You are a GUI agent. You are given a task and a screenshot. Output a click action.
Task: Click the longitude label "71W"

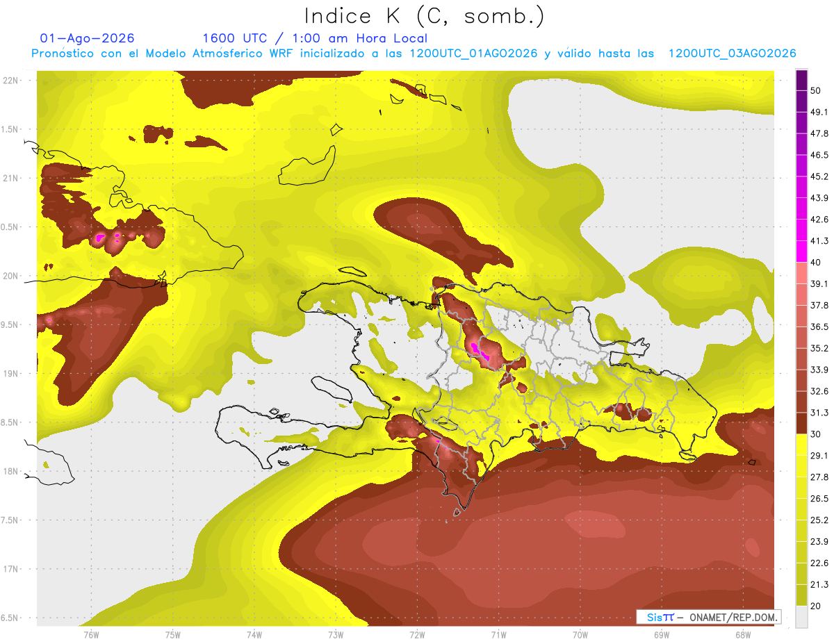[498, 634]
